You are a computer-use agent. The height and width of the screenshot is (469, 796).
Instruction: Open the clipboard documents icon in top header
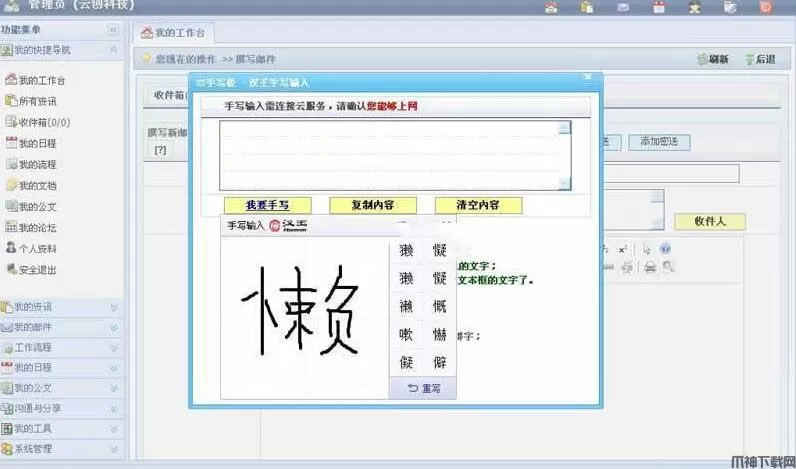click(587, 7)
